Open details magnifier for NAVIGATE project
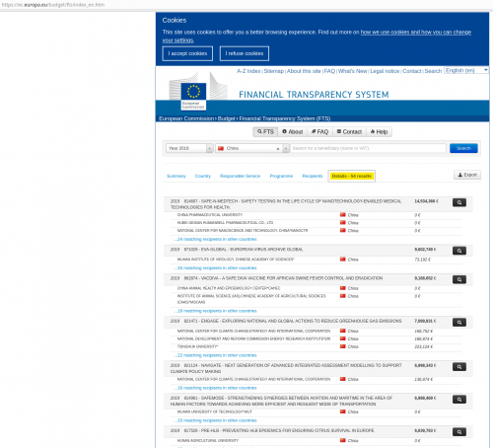Viewport: 493px width, 448px height. coord(459,367)
